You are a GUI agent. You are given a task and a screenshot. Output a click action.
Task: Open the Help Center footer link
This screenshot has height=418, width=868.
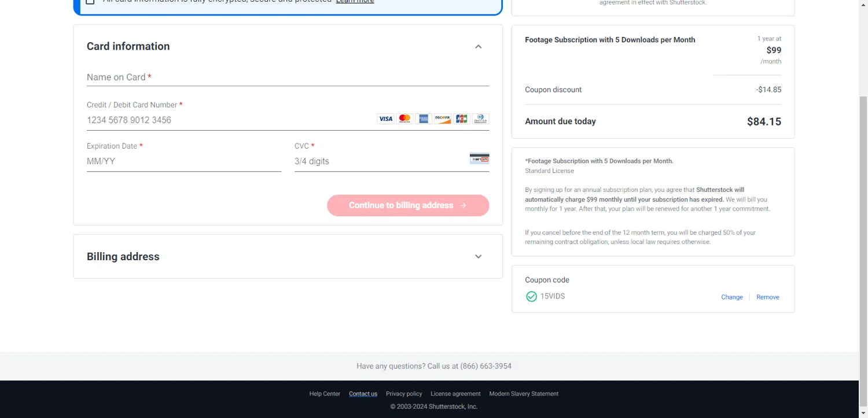(325, 394)
